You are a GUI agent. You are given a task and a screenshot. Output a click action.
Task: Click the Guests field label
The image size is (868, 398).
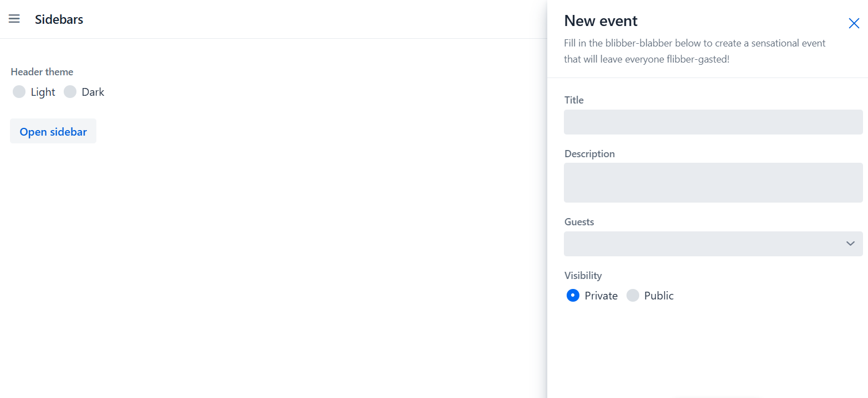[579, 222]
